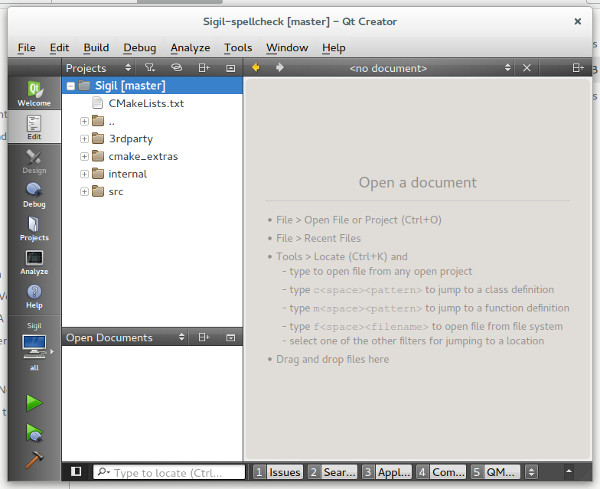Switch to Edit mode
Viewport: 600px width, 489px height.
coord(34,127)
